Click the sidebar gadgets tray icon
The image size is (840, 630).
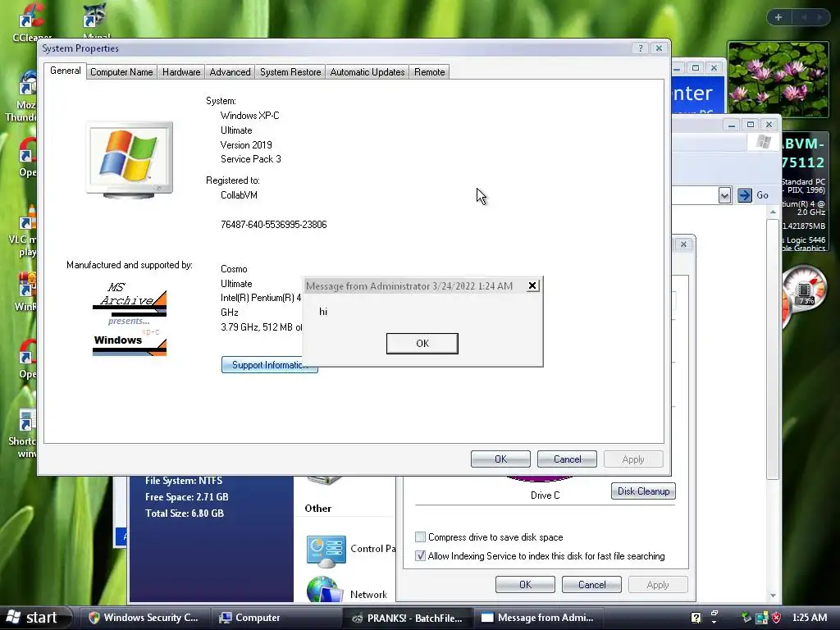click(761, 618)
